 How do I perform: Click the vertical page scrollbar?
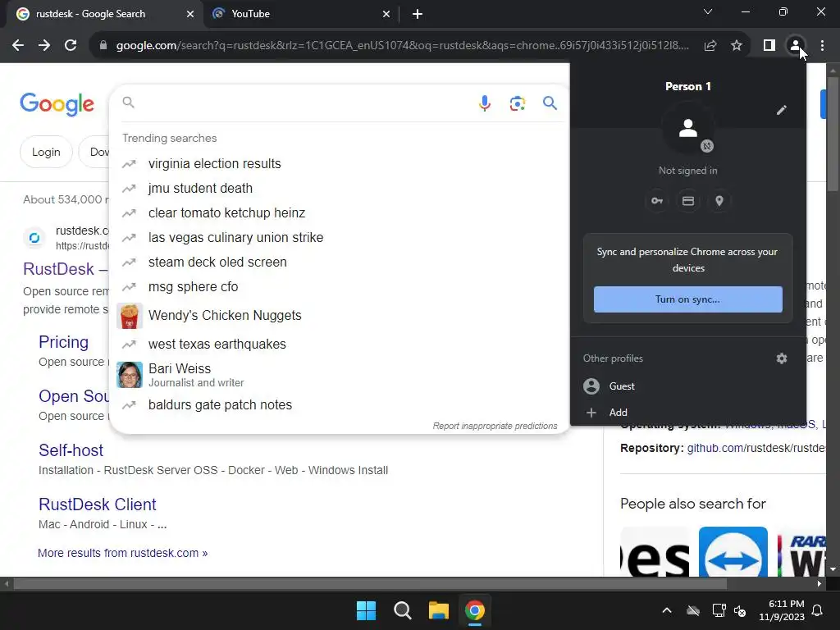833,134
